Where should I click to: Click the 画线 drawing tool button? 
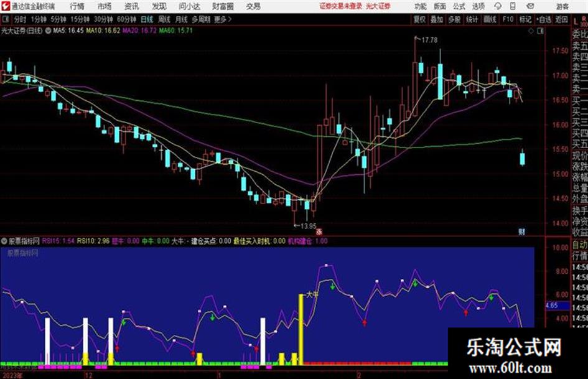coord(490,19)
